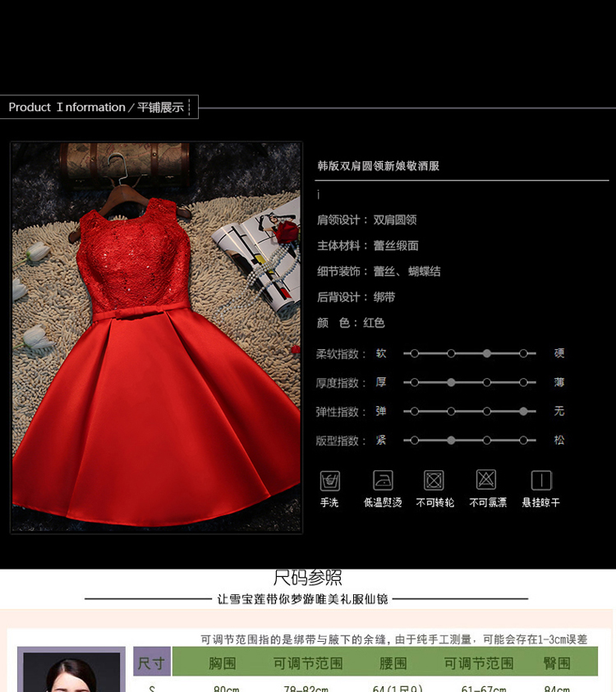Click the do-not-bleach (不可氯漂) icon
616x692 pixels.
pyautogui.click(x=486, y=480)
